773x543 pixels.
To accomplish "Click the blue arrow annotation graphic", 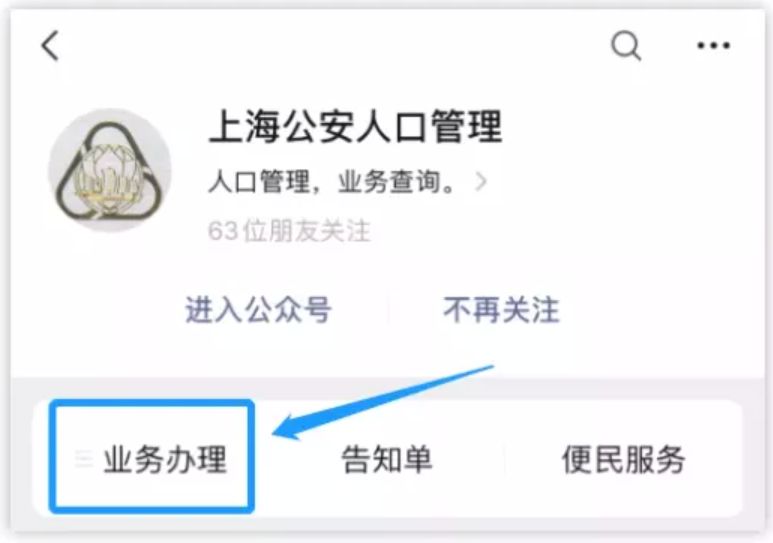I will pos(383,402).
